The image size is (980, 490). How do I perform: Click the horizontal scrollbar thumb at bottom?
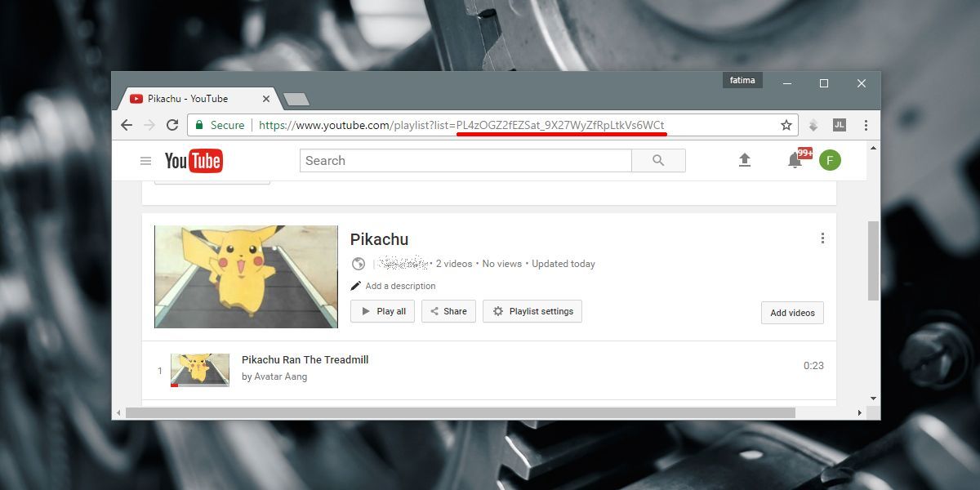tap(460, 413)
